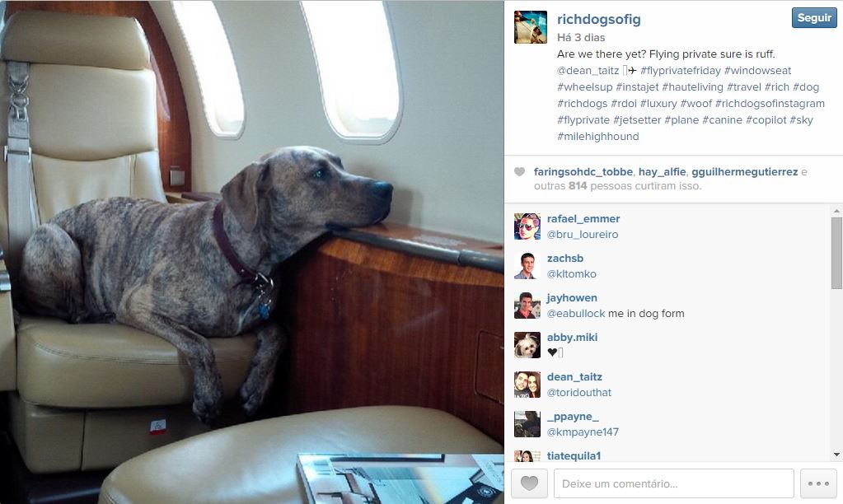Click the comments scrollbar down arrow
The image size is (843, 504).
tap(836, 455)
